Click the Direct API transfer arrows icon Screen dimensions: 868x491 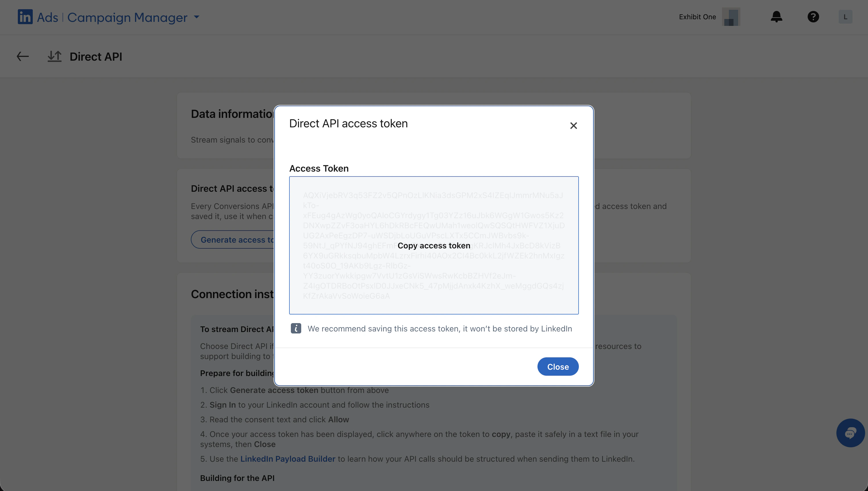point(54,56)
